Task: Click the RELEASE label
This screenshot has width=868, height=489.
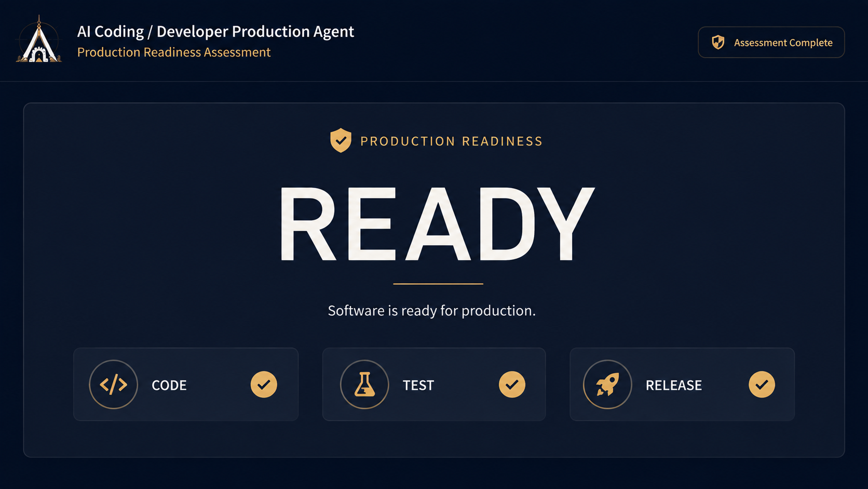Action: click(674, 385)
